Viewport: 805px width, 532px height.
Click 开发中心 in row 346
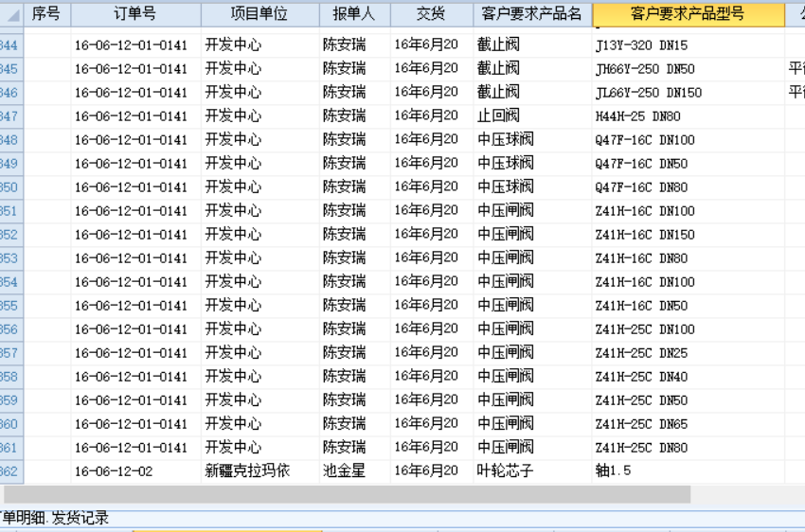pos(259,93)
